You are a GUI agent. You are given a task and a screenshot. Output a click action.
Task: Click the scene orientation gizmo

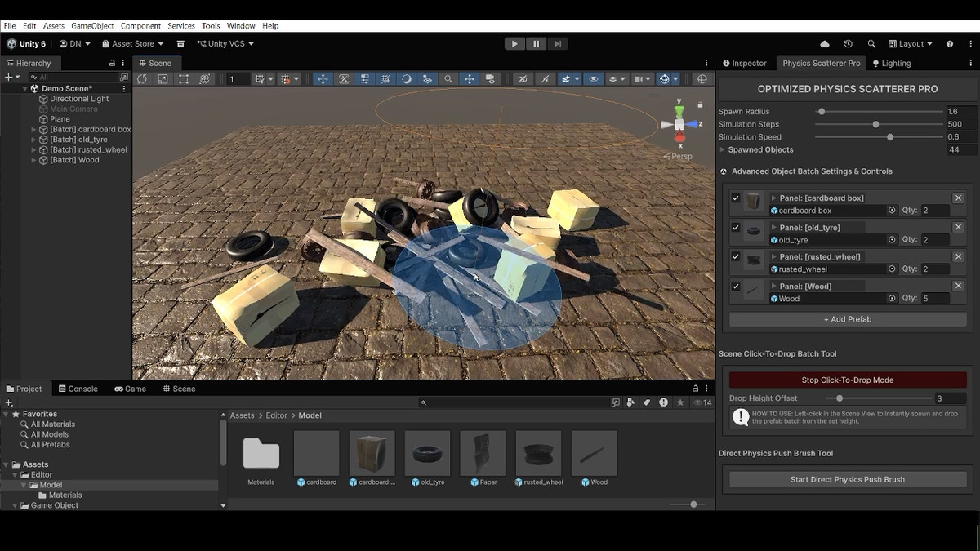click(679, 124)
